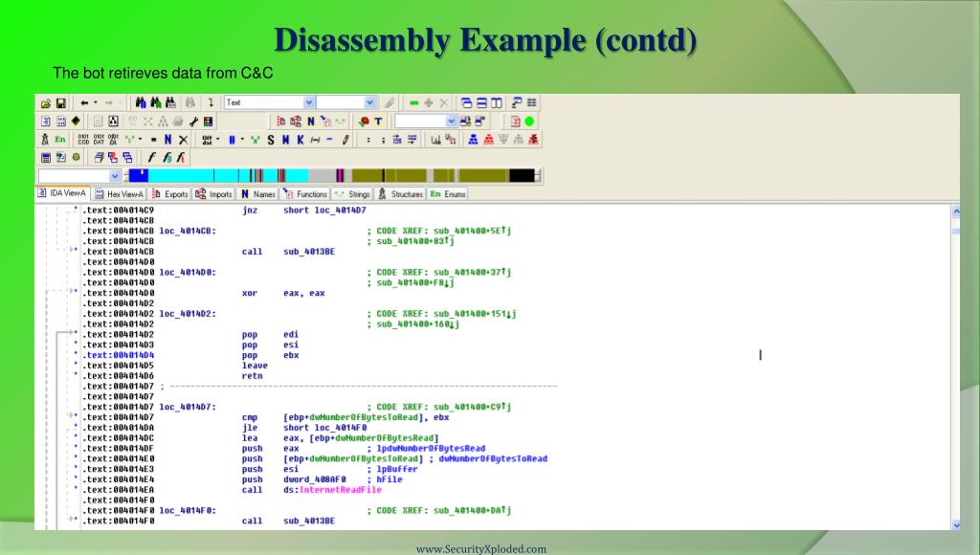The image size is (980, 555).
Task: Save the database with the floppy icon
Action: [60, 102]
